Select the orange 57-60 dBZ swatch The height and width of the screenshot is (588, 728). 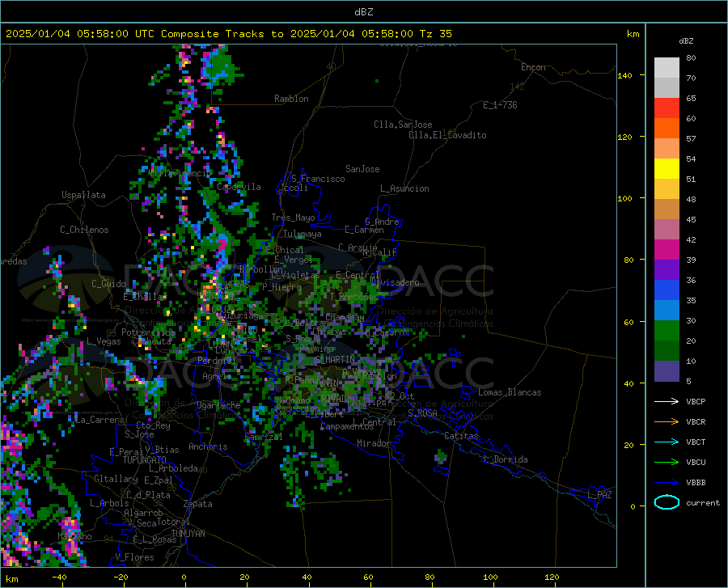(x=667, y=128)
